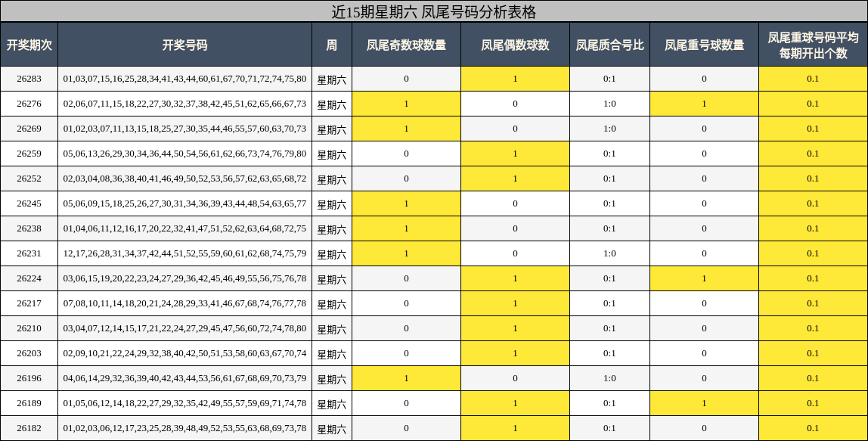Viewport: 868px width, 441px height.
Task: Click winning numbers starting 01,04,06,11,12
Action: click(184, 228)
